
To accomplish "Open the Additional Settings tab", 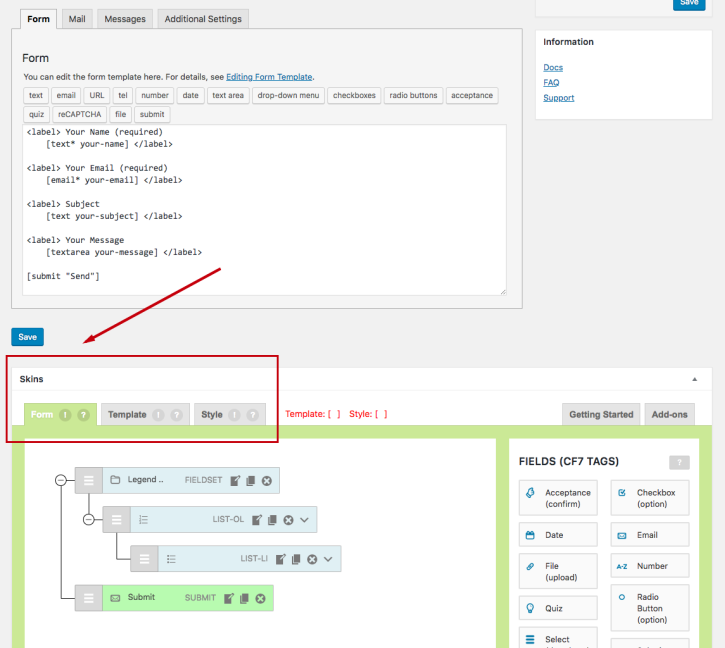I will [204, 19].
